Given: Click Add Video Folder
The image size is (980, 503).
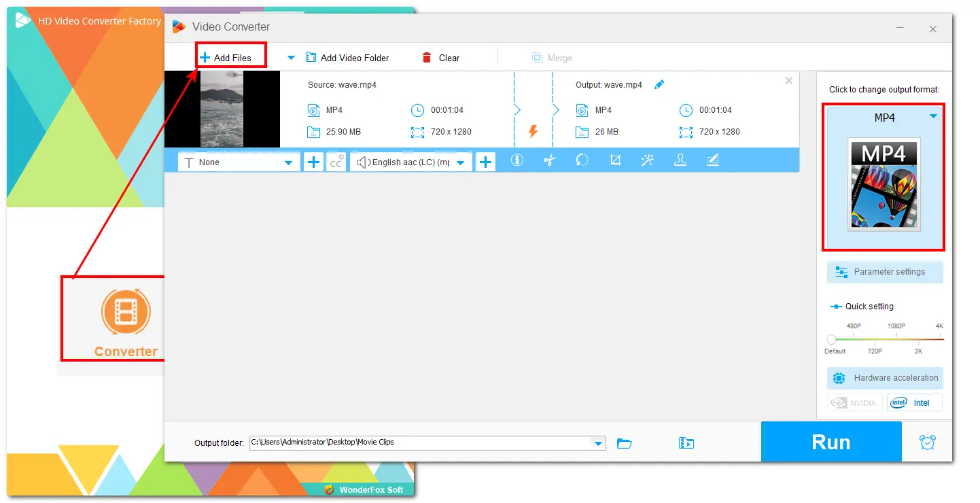Looking at the screenshot, I should tap(347, 58).
